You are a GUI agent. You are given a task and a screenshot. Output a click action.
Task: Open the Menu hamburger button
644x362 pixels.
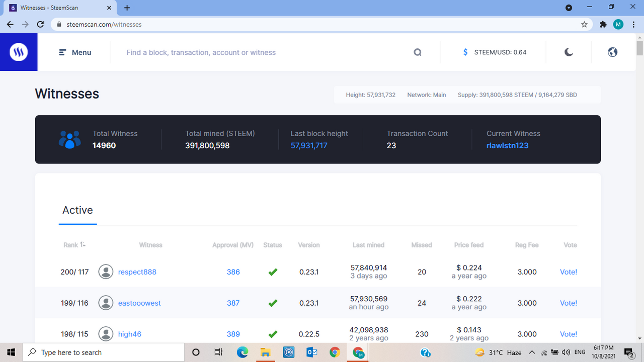tap(75, 52)
